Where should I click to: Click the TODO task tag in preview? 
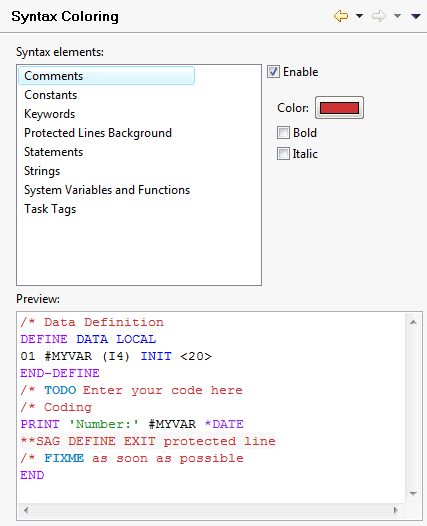tap(60, 390)
